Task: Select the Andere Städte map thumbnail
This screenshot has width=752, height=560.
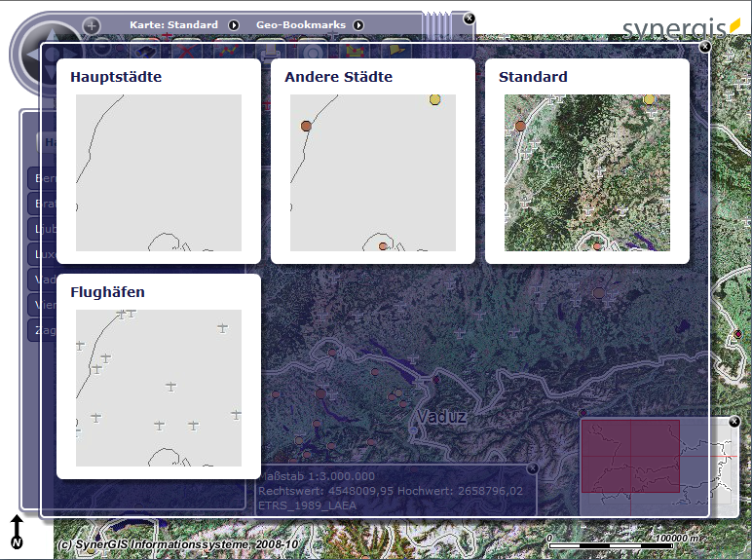Action: [x=373, y=172]
